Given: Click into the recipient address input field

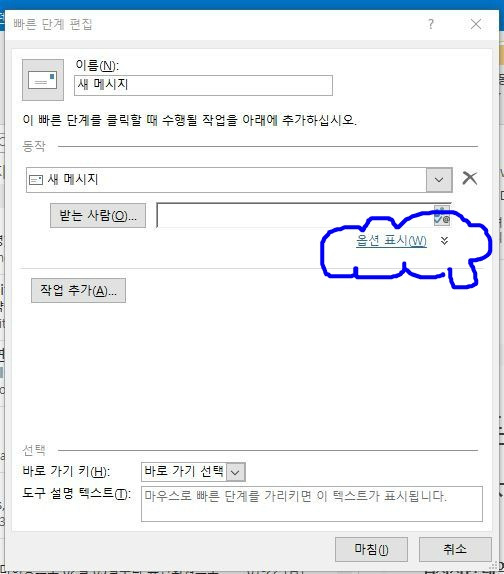Looking at the screenshot, I should click(x=295, y=216).
